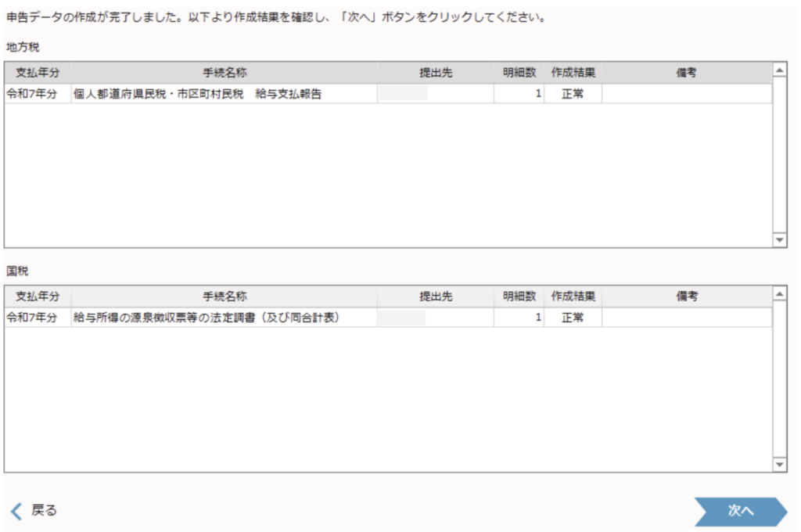
Task: Click 作成結果 header in 地方税 table
Action: coord(573,73)
